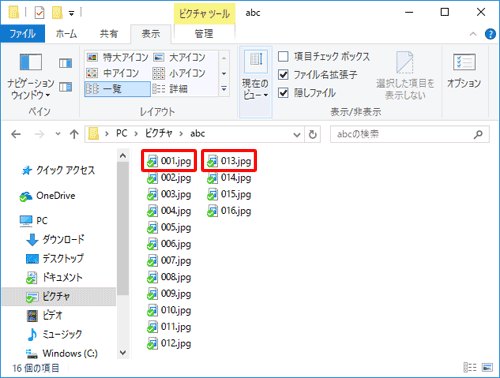This screenshot has height=378, width=500.
Task: Open the ファイル tab
Action: [22, 34]
